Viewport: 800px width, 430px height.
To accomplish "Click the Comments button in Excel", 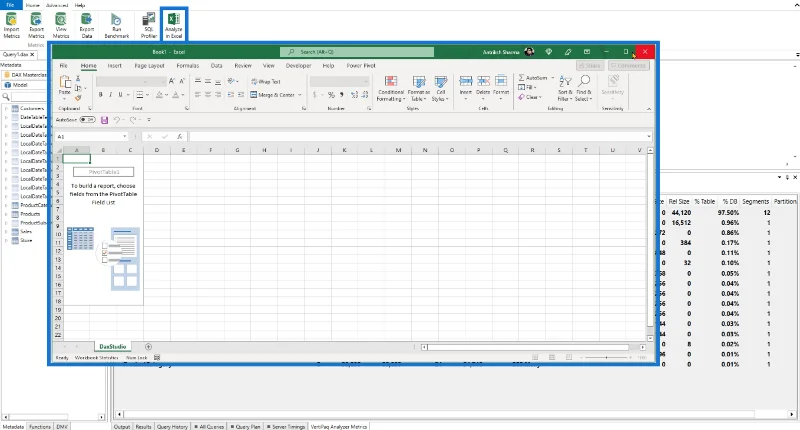I will 629,66.
